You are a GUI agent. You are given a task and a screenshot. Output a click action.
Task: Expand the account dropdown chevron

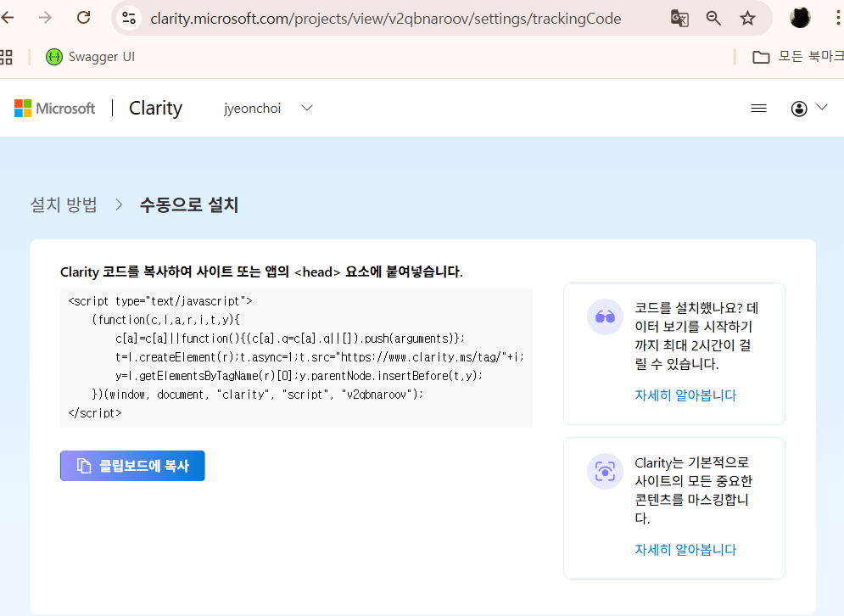pyautogui.click(x=821, y=107)
